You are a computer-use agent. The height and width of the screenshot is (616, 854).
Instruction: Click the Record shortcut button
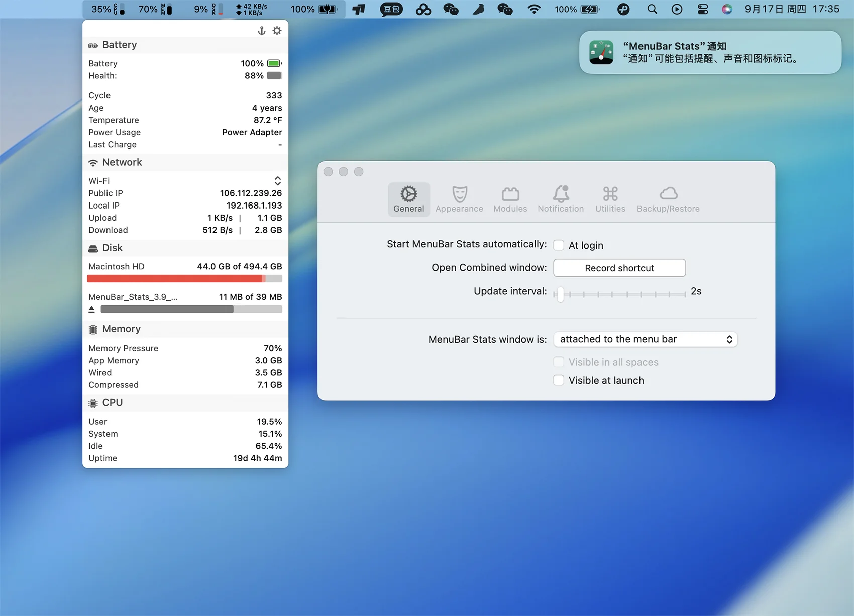click(619, 268)
